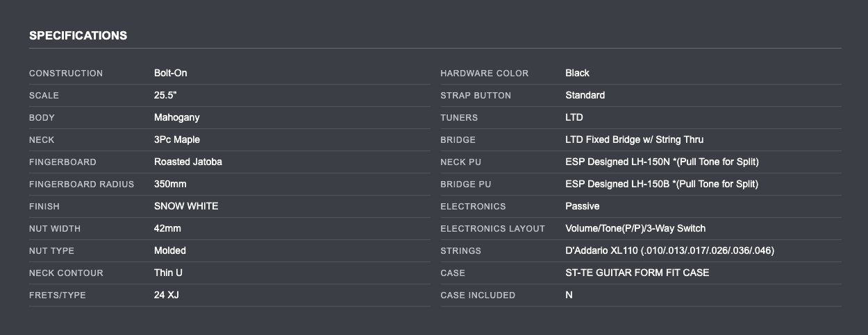The width and height of the screenshot is (868, 335).
Task: Select the 25.5" scale value
Action: click(166, 95)
